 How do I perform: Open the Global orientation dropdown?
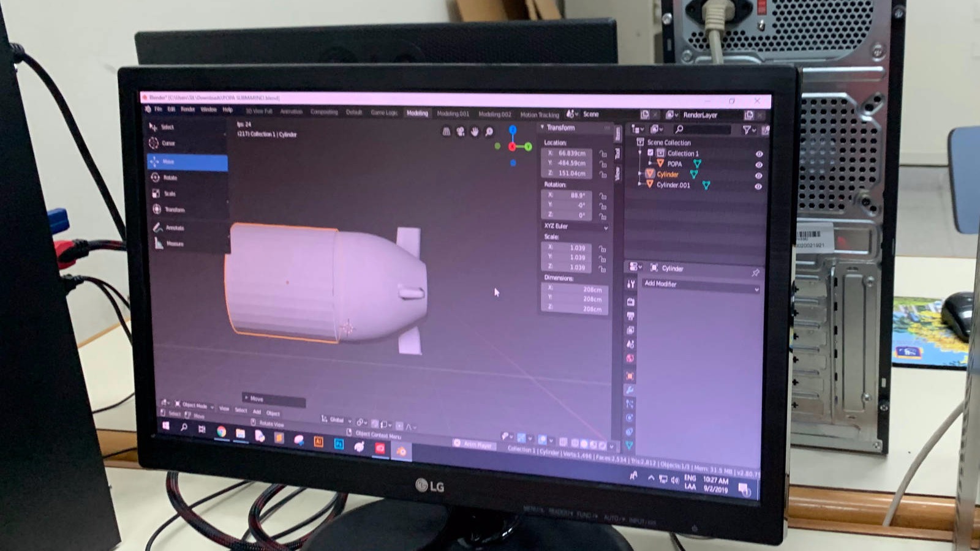click(x=337, y=420)
